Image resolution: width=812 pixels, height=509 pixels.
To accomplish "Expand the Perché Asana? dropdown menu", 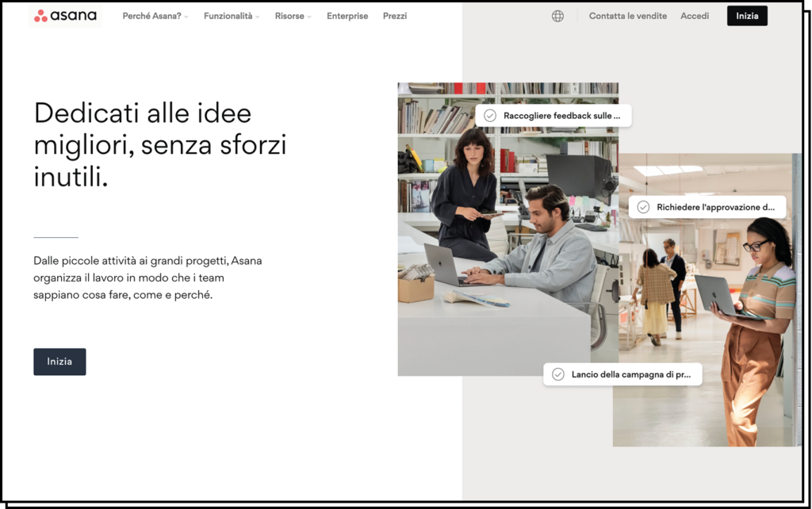I will coord(155,16).
